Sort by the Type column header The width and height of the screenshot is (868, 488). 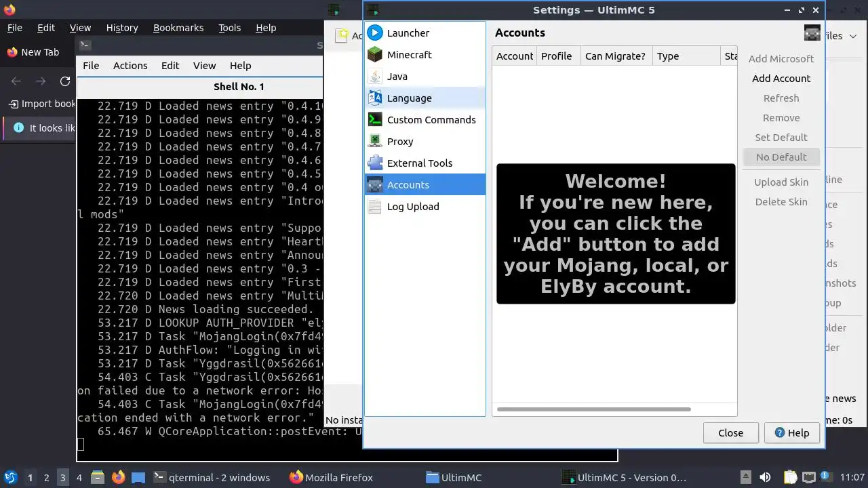(x=686, y=56)
